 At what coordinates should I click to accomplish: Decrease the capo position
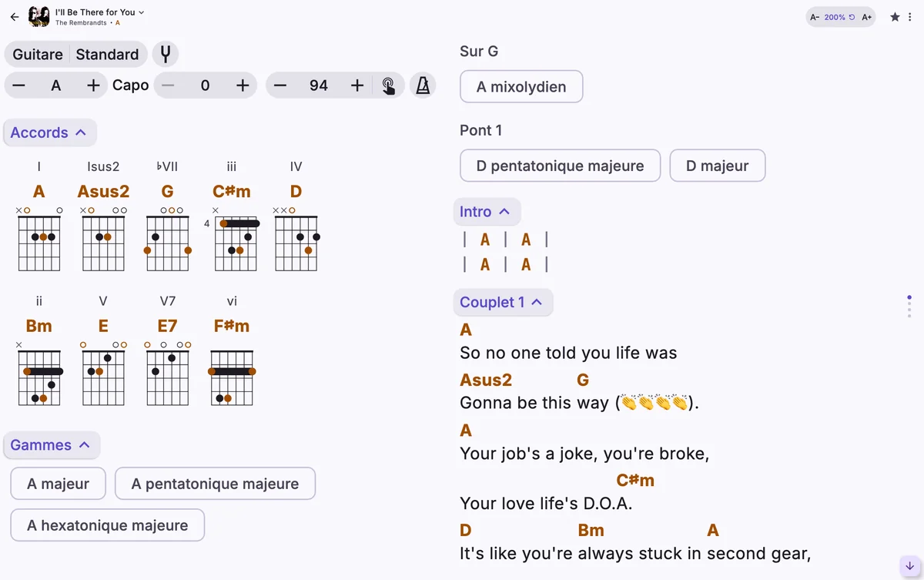(x=167, y=85)
